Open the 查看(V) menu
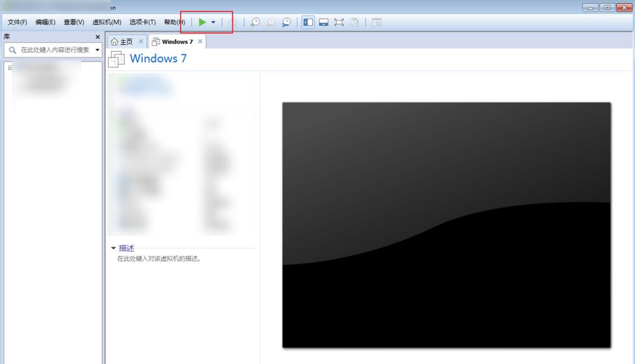This screenshot has width=635, height=364. point(74,22)
